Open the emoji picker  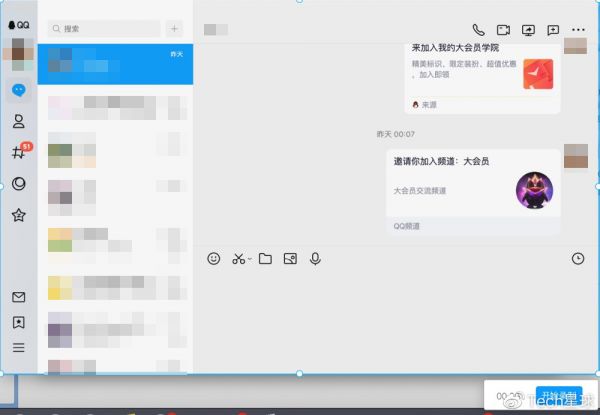(x=213, y=259)
